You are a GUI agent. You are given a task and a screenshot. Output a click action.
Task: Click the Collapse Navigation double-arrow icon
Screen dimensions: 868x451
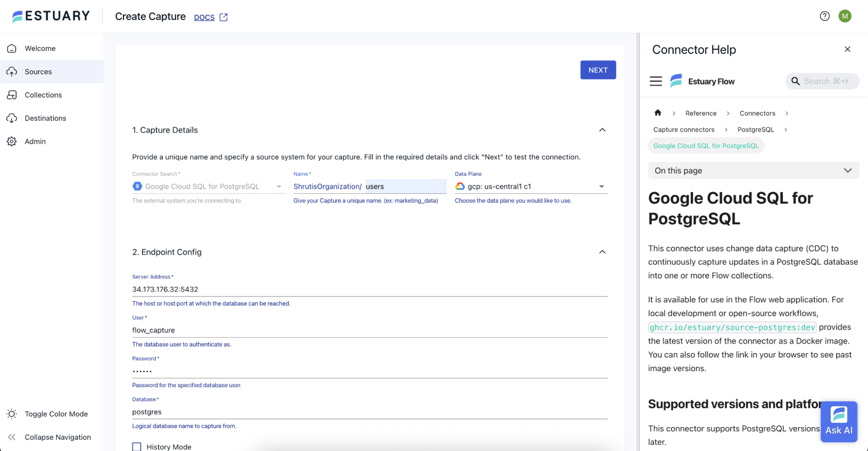pyautogui.click(x=12, y=437)
